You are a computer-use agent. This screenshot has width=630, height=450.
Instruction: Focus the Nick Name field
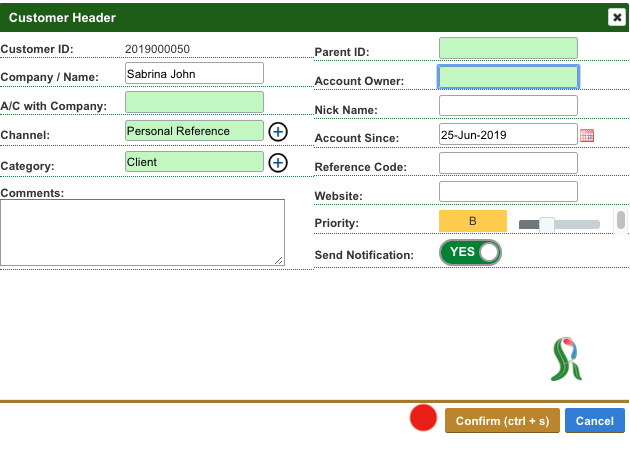tap(508, 106)
